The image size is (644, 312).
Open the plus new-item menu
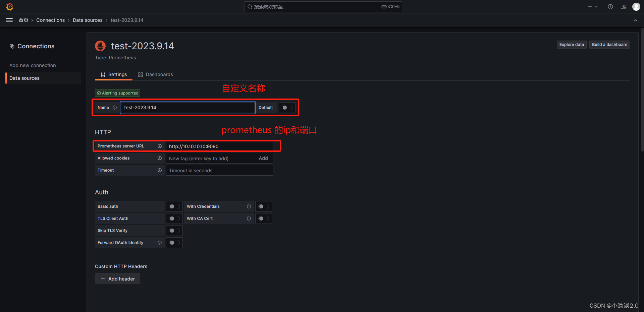click(x=592, y=7)
